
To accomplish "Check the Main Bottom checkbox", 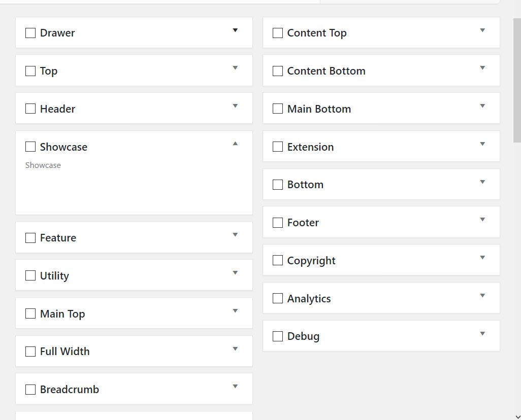I will point(278,109).
